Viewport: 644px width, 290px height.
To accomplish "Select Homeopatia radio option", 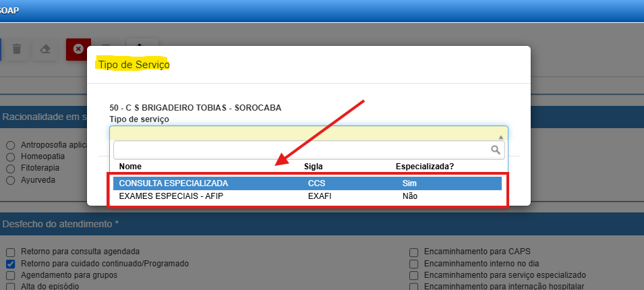I will tap(11, 156).
